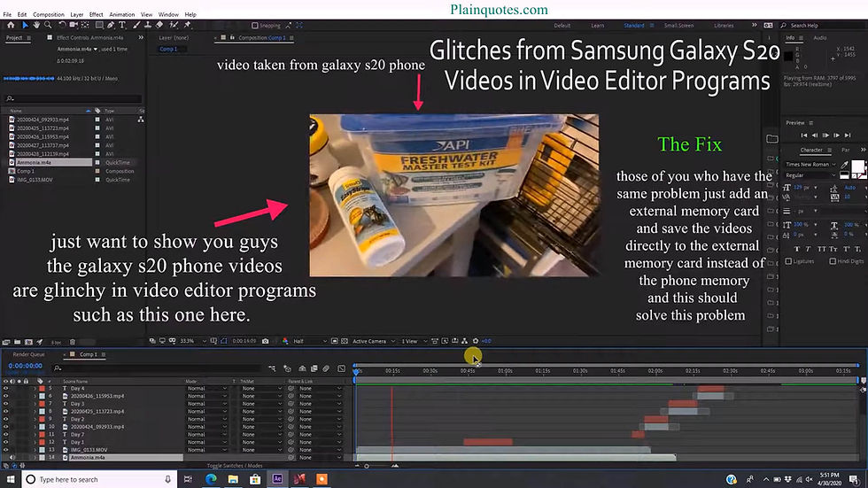Enable the Hindi Digits checkbox
868x488 pixels.
pyautogui.click(x=833, y=261)
